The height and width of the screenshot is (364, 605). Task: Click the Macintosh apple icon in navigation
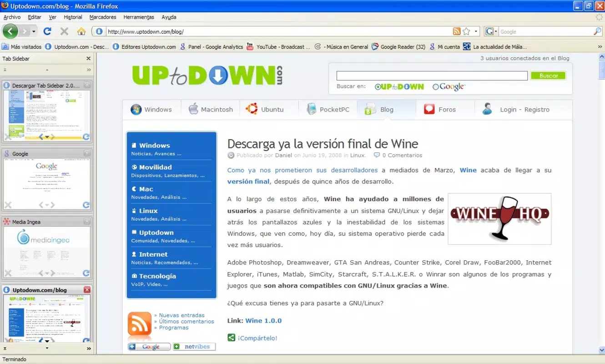click(193, 109)
